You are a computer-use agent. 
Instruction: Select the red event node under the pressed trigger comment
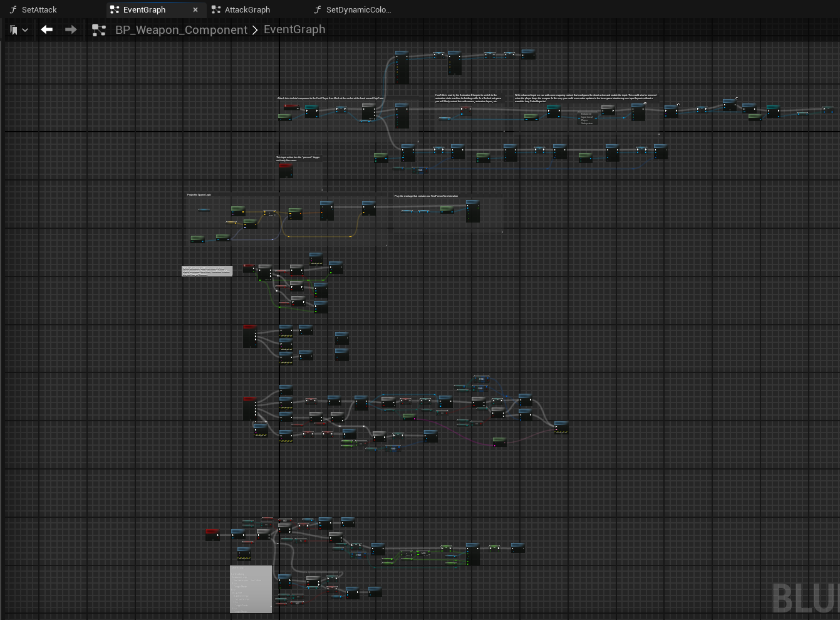(x=286, y=170)
